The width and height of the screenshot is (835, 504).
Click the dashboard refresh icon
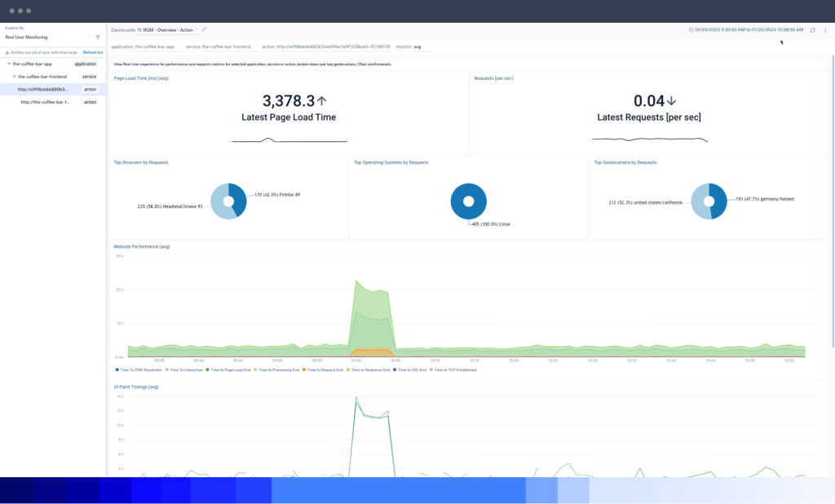pos(812,30)
